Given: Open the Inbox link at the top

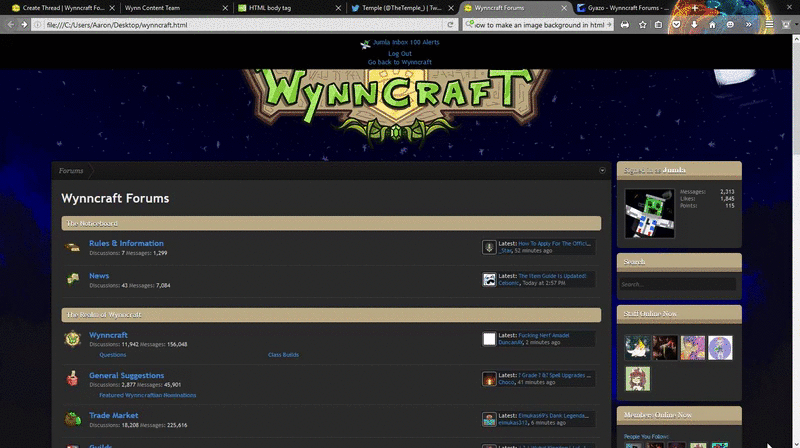Looking at the screenshot, I should (399, 42).
